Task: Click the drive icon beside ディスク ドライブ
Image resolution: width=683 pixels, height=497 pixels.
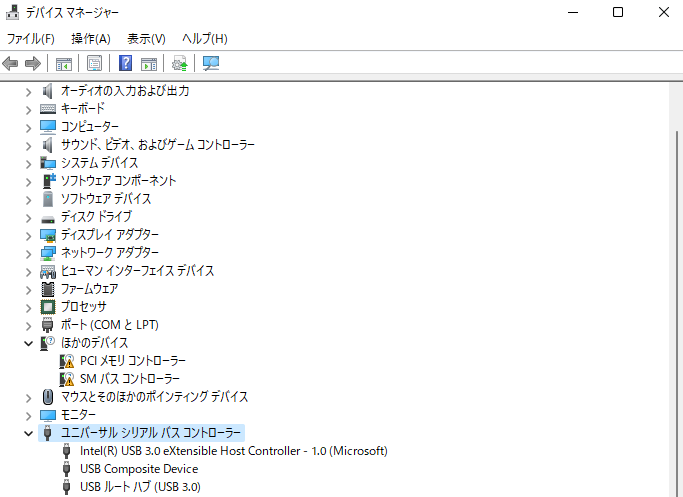Action: [47, 218]
